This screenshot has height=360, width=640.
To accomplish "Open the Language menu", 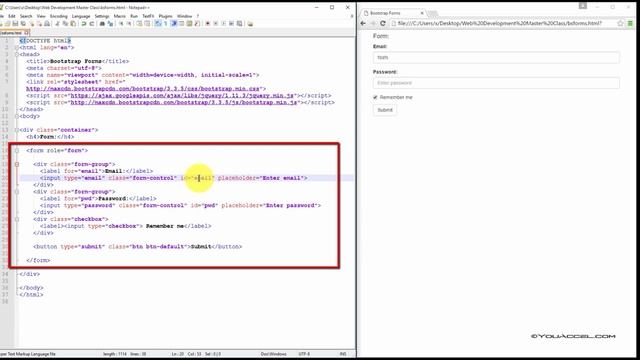I will coord(81,16).
